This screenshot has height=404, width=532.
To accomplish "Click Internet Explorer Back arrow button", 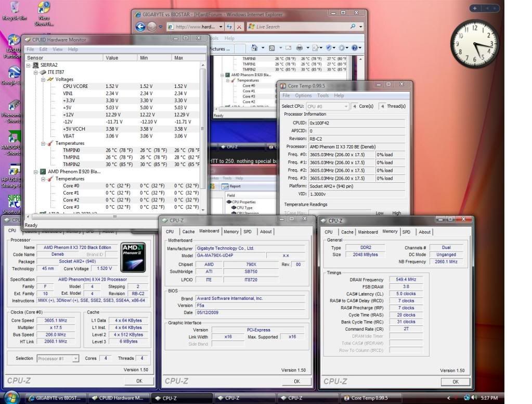I will click(x=140, y=27).
